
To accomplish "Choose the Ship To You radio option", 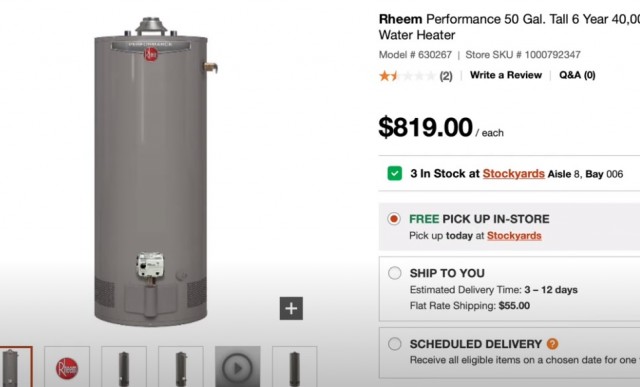I will tap(395, 273).
